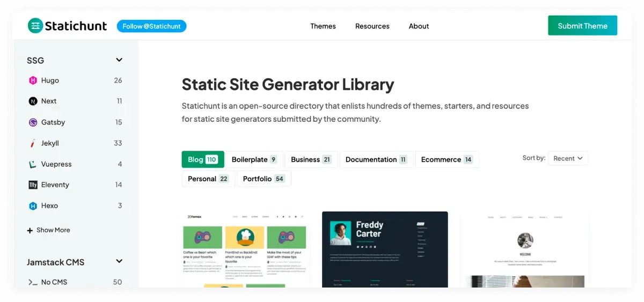The width and height of the screenshot is (644, 302).
Task: Select the Business category tab
Action: (311, 159)
